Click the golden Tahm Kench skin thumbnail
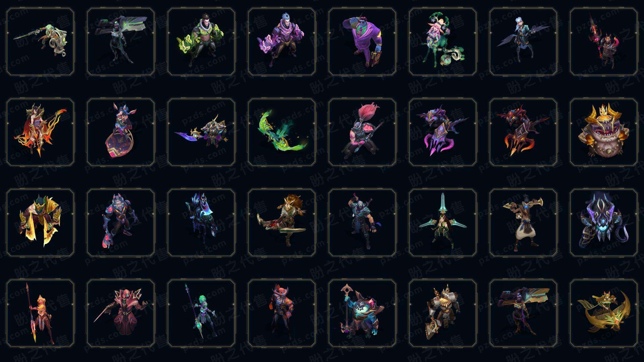This screenshot has height=362, width=644. point(604,132)
